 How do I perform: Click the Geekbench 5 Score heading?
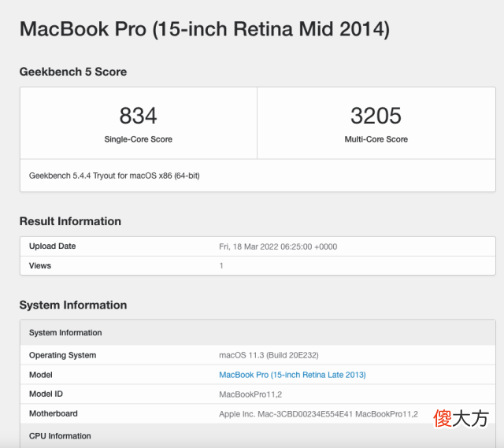coord(73,72)
